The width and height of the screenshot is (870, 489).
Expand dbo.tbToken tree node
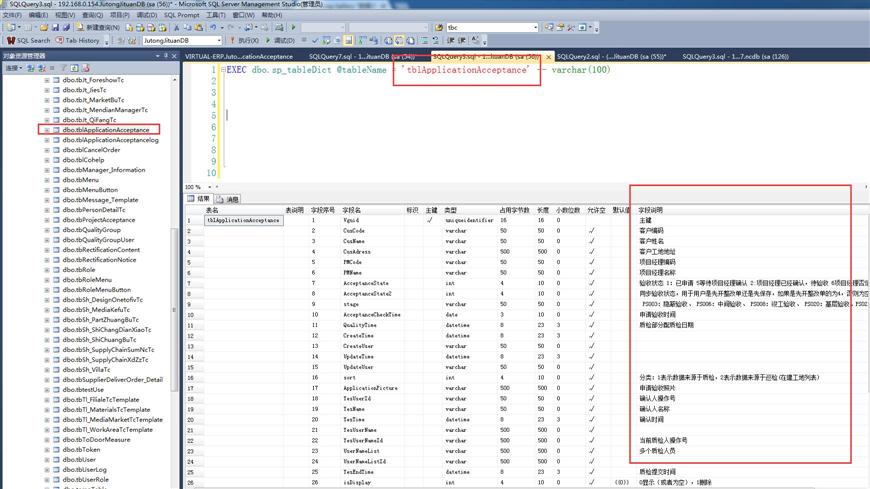47,450
